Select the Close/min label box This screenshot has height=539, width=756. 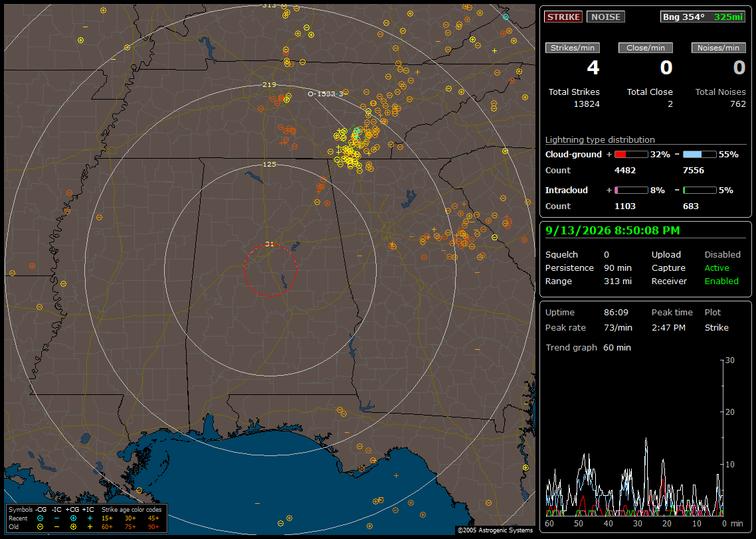tap(646, 48)
